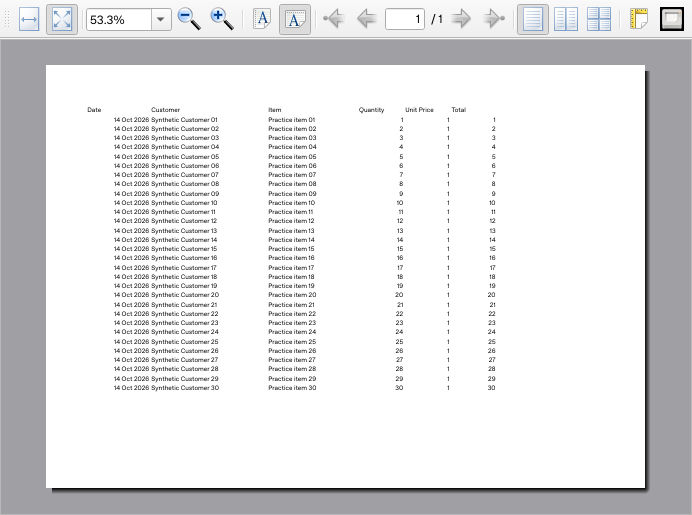Click the unit price in Practice item 21 row
Viewport: 692px width, 515px height.
(448, 305)
